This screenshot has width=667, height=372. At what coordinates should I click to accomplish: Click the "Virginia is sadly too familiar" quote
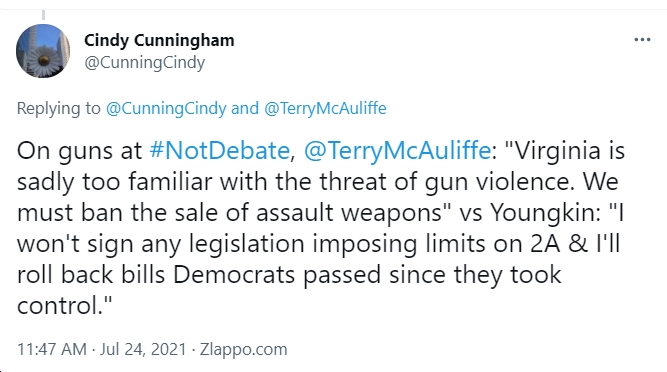pos(321,166)
